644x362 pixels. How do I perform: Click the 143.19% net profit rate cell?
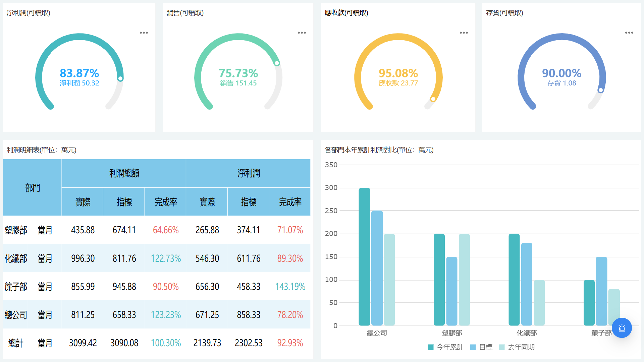pos(290,287)
